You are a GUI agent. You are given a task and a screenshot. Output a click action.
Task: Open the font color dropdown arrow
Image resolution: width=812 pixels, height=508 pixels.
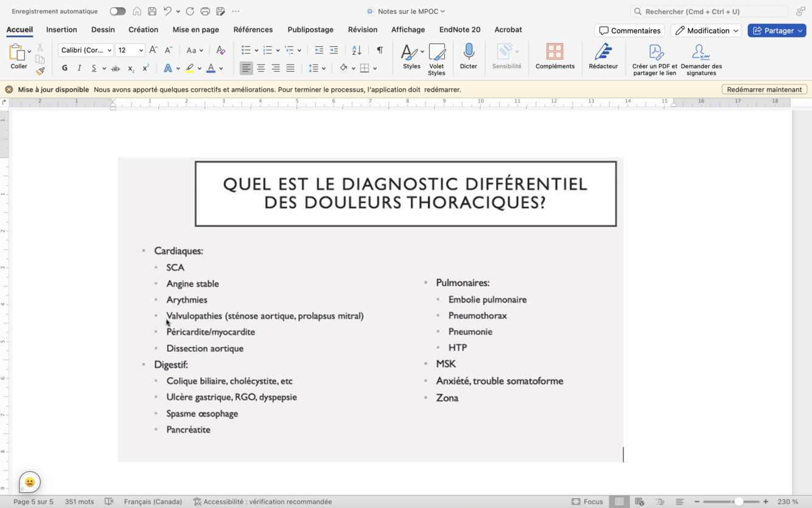click(x=221, y=69)
